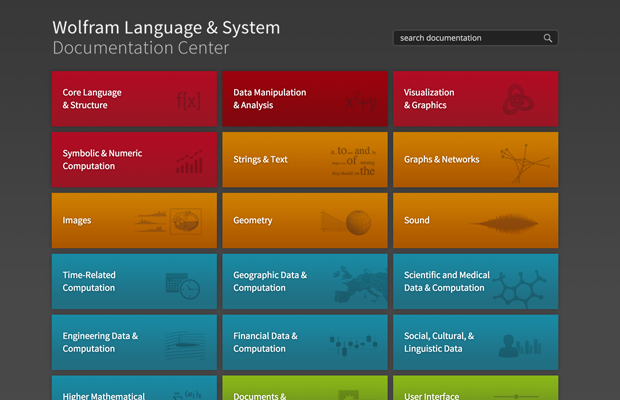Open Symbolic & Numeric Computation
The height and width of the screenshot is (400, 620).
134,160
